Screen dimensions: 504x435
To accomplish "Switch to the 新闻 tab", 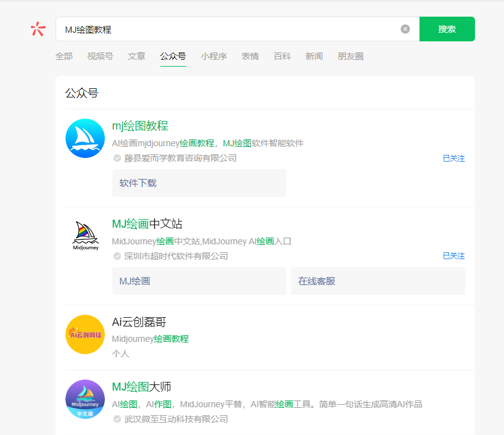I will click(x=314, y=57).
